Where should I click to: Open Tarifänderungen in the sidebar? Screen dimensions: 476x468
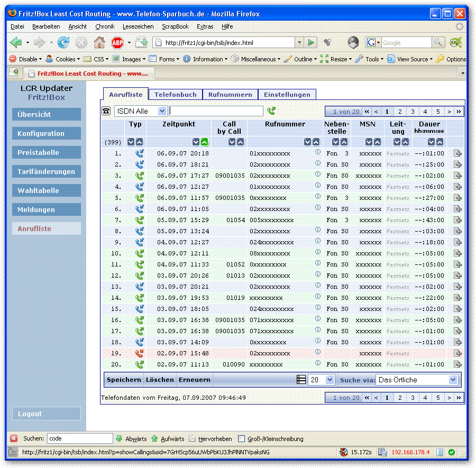47,171
